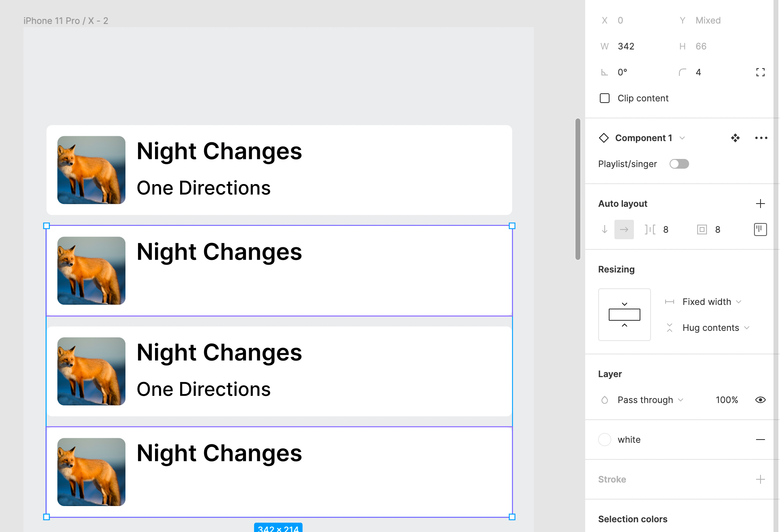780x532 pixels.
Task: Enable the Clip content checkbox
Action: 605,98
